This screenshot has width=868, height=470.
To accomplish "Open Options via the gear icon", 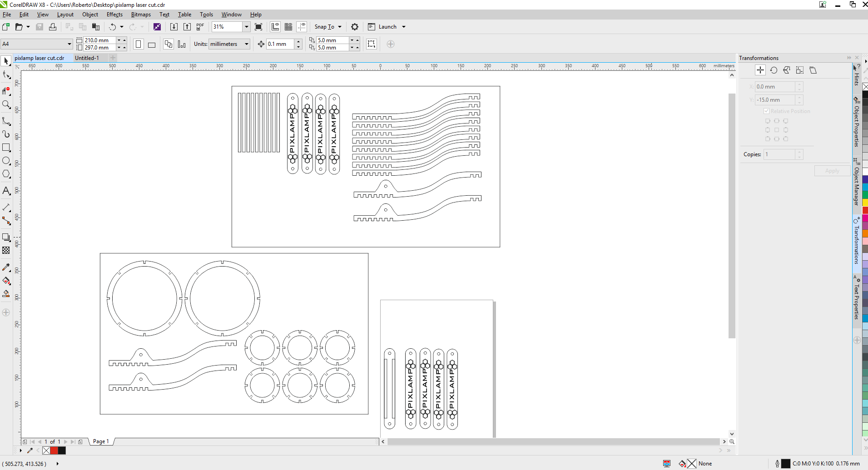I will tap(355, 27).
